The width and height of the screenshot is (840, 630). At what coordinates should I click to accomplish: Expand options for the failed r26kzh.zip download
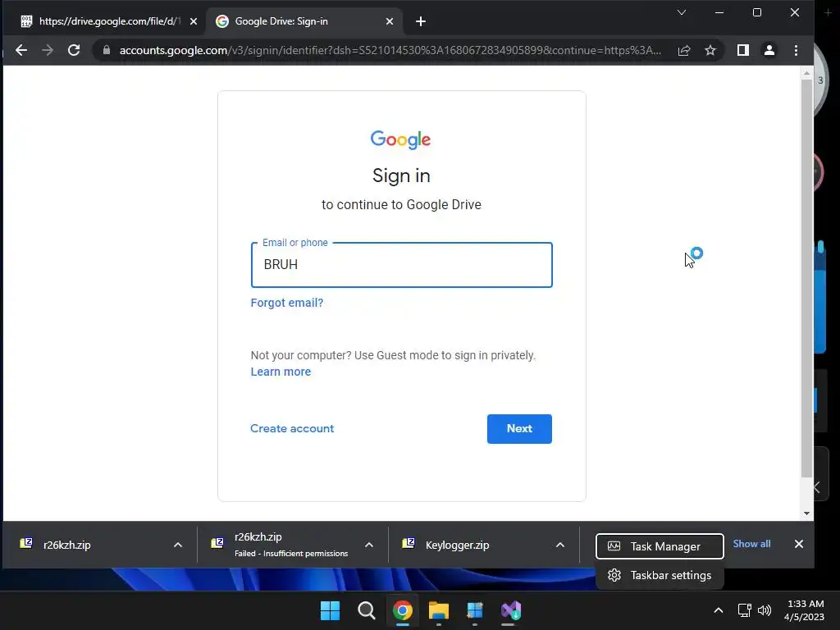(369, 545)
